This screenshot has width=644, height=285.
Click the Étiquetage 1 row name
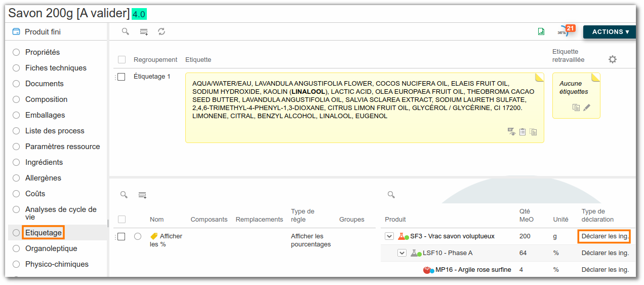152,77
